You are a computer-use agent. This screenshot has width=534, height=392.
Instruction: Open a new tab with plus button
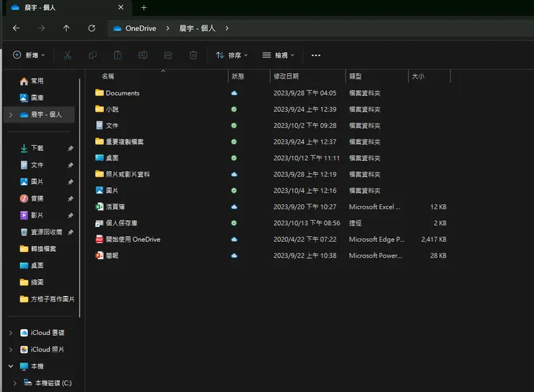click(144, 7)
